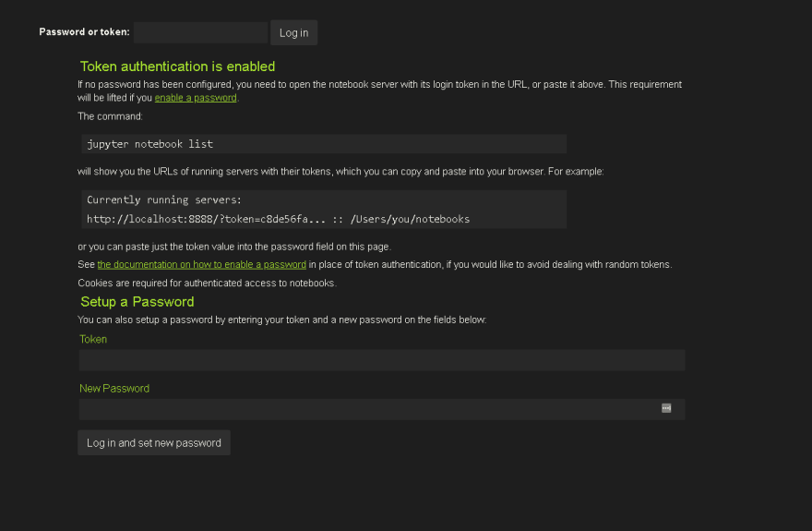Click the 'Currently running servers:' code line
The image size is (812, 531).
164,200
